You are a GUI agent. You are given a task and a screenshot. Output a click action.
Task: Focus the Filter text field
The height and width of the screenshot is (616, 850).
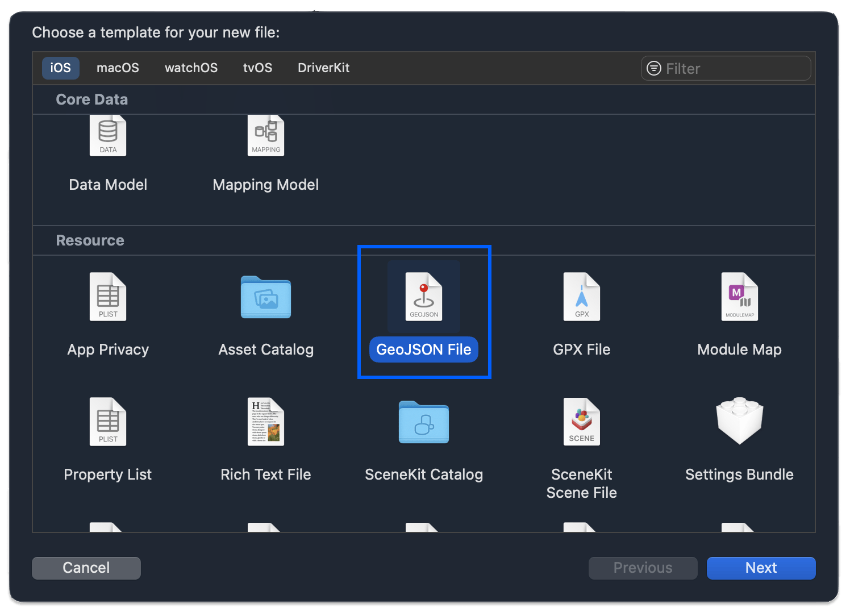tap(726, 68)
